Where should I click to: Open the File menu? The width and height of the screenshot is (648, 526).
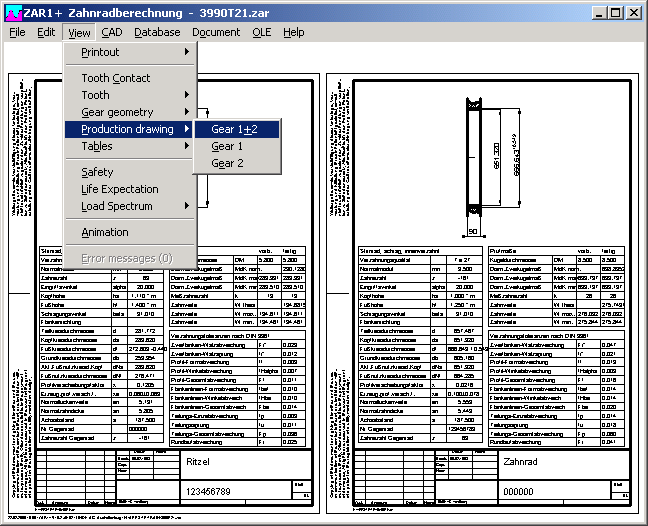(x=17, y=32)
